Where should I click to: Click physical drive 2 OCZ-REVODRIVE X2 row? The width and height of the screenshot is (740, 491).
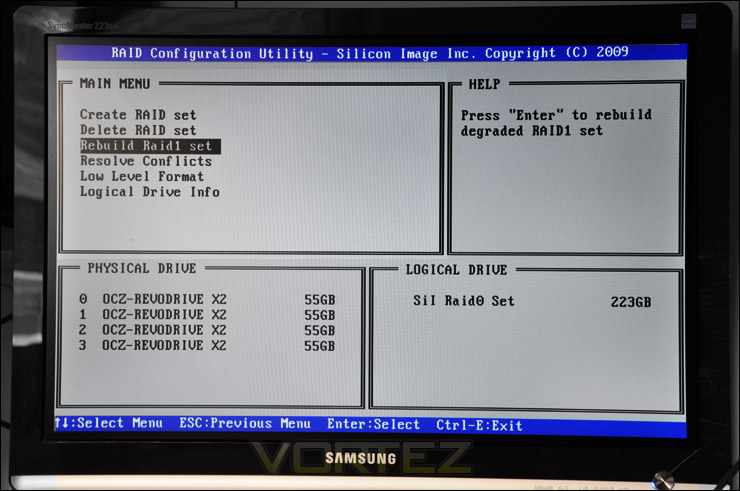coord(207,330)
